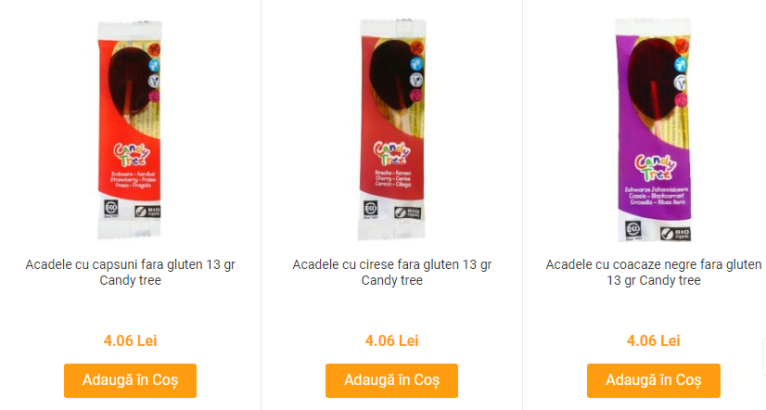Screen dimensions: 766x410
Task: Click blue gluten-free icon on purple package
Action: point(681,64)
